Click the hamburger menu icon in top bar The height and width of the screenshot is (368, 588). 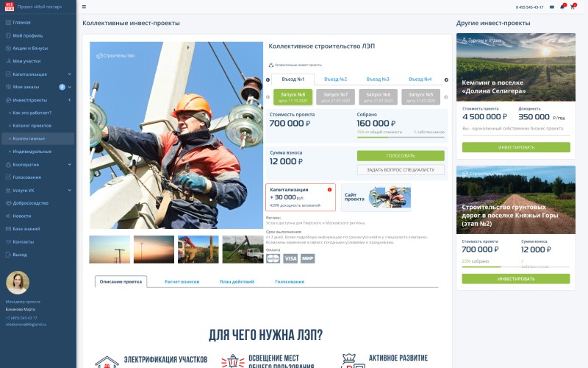click(x=84, y=7)
